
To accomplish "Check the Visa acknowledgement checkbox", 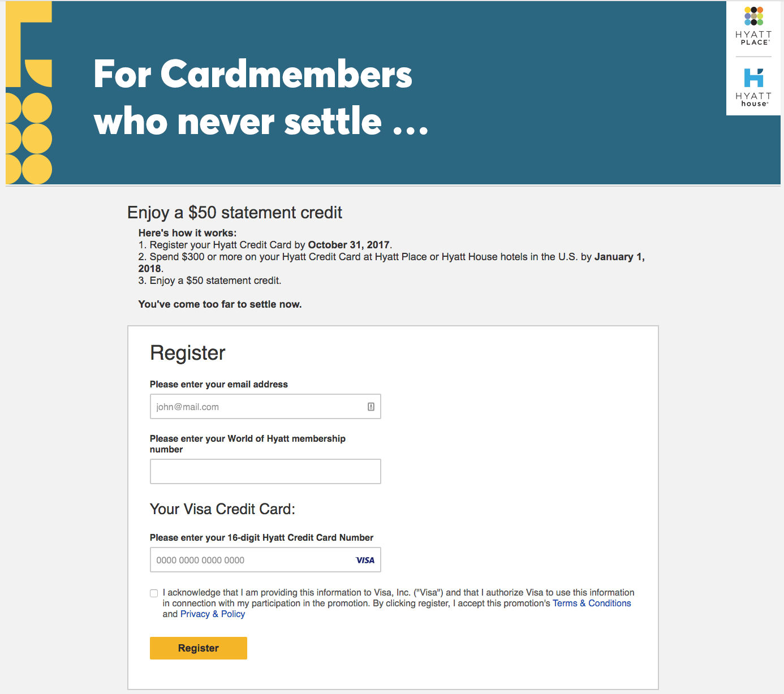I will point(154,593).
